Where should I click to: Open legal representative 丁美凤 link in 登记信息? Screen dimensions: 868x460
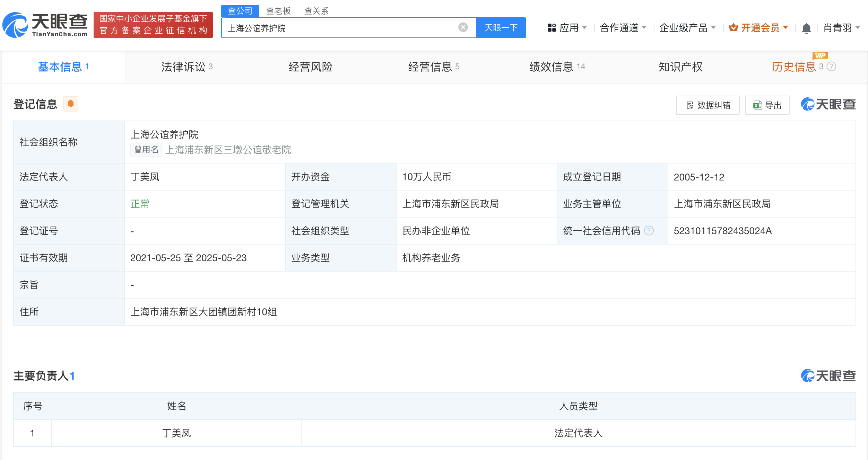pos(145,177)
